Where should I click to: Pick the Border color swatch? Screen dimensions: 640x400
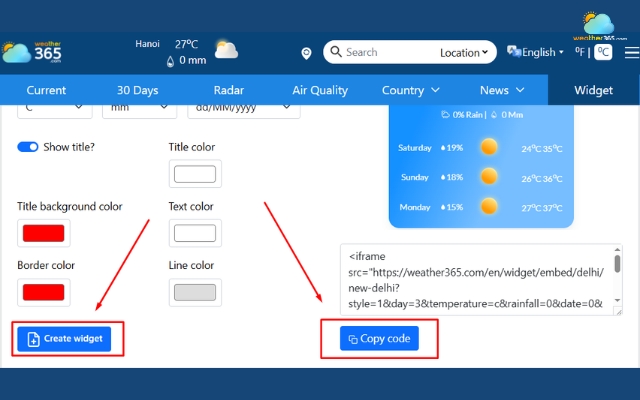[44, 292]
